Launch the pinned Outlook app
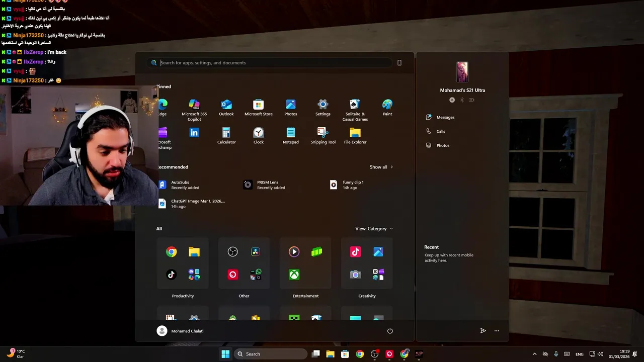 (x=226, y=108)
